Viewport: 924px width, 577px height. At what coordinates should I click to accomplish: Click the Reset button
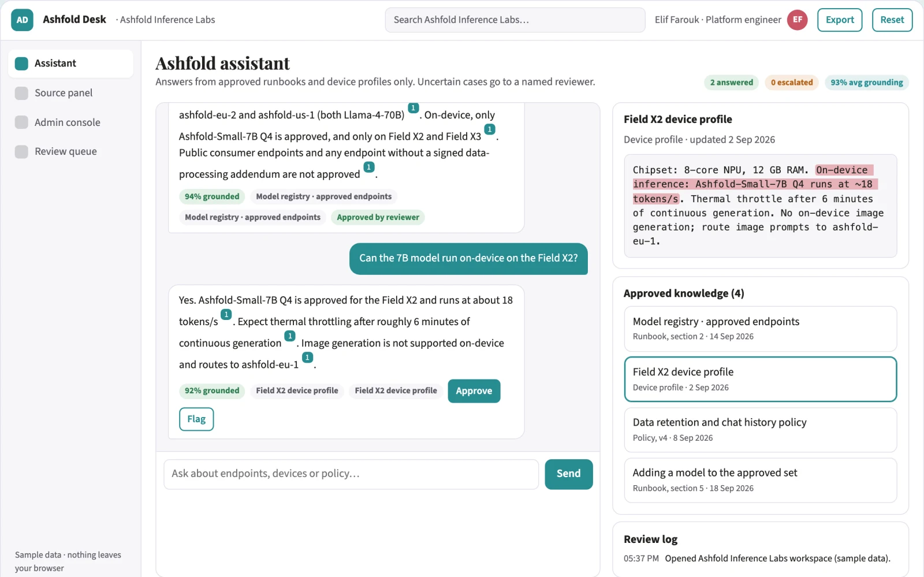tap(892, 20)
